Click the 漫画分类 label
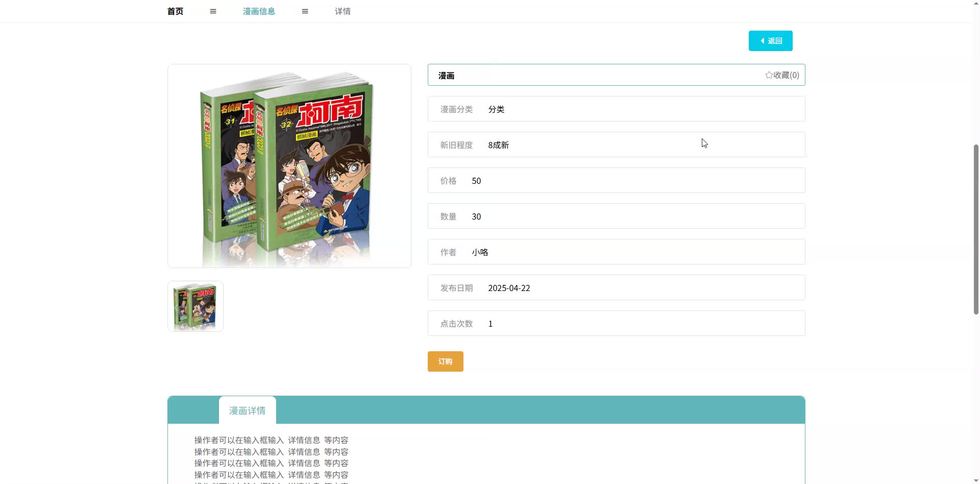 pyautogui.click(x=457, y=109)
